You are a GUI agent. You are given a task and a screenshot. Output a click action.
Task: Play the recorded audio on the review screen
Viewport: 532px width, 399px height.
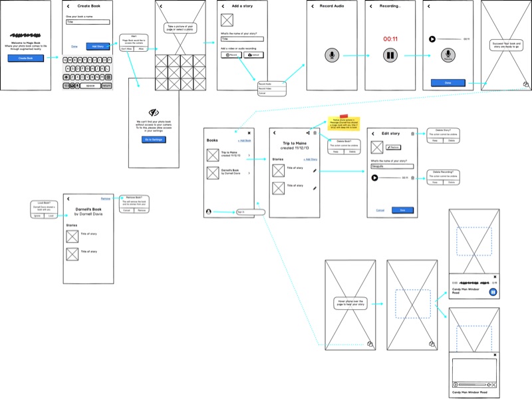pos(432,39)
